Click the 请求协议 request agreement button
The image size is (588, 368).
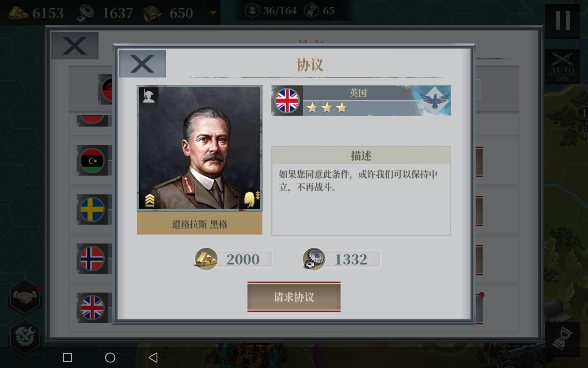(x=294, y=297)
